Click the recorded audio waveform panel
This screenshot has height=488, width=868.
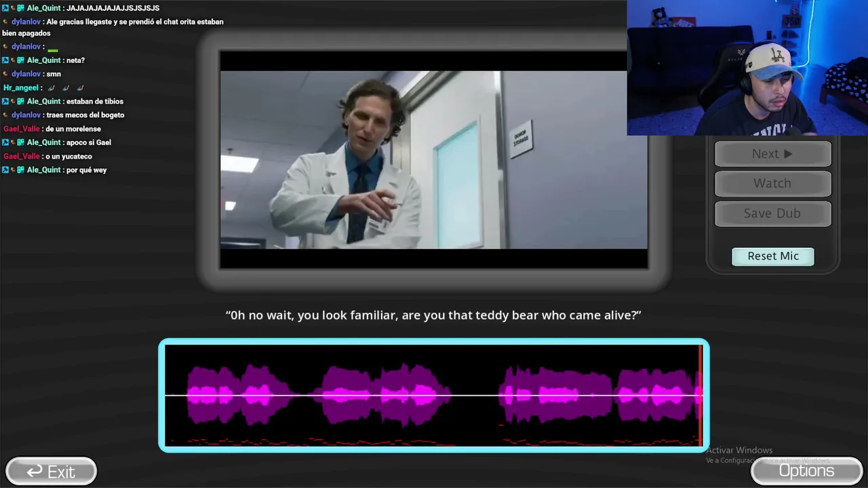[x=434, y=395]
